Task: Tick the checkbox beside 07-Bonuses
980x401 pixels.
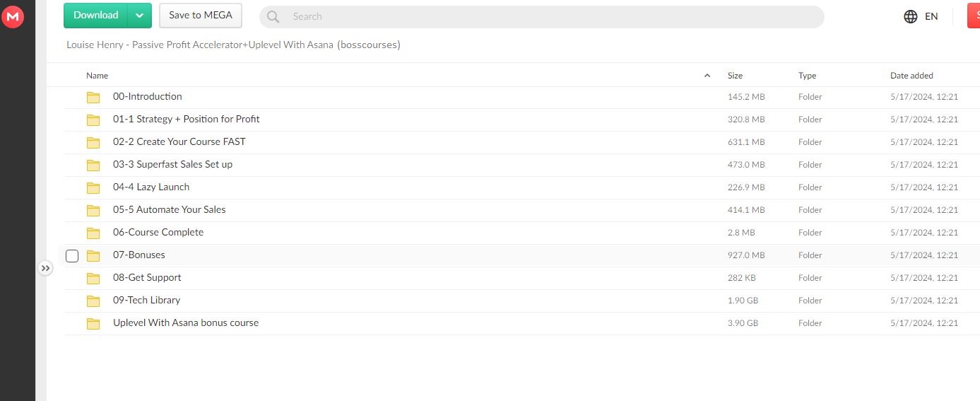Action: [72, 255]
